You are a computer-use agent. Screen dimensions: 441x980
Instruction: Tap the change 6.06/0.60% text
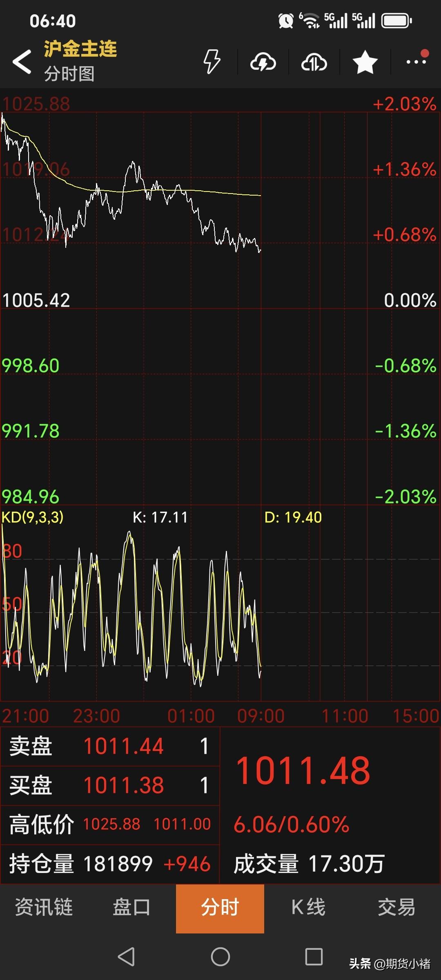click(x=292, y=824)
